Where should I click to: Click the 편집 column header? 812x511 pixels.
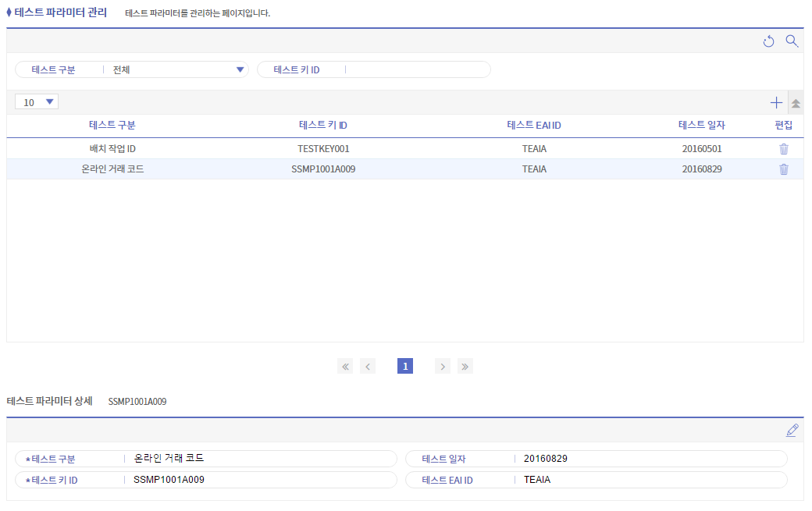coord(784,125)
